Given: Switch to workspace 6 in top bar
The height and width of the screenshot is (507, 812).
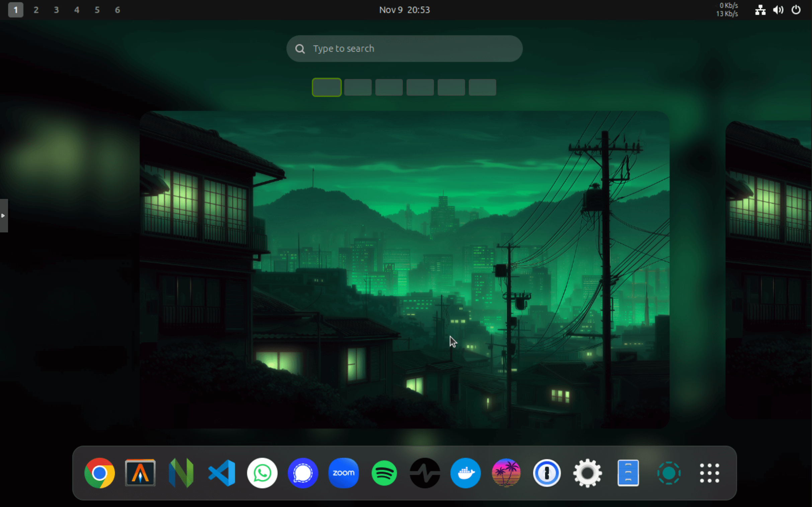Looking at the screenshot, I should [x=117, y=10].
